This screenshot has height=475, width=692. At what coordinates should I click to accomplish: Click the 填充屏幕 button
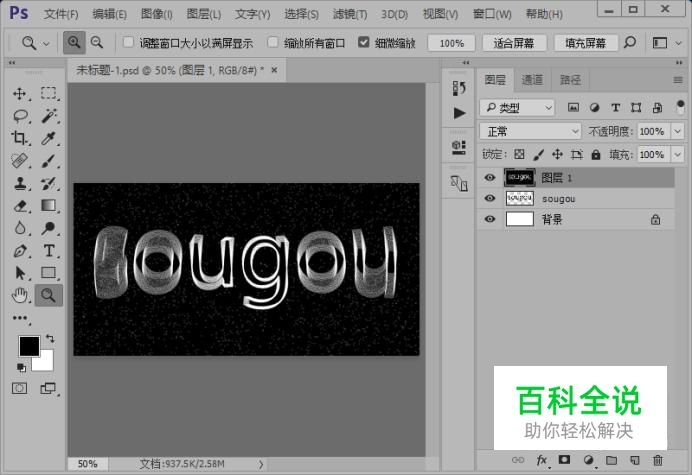(586, 43)
